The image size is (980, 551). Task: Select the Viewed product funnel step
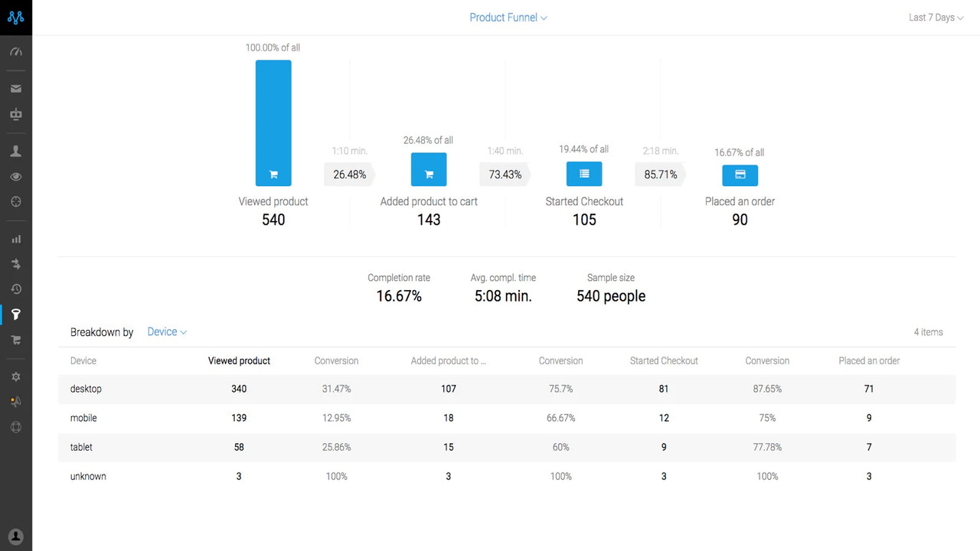click(x=273, y=122)
